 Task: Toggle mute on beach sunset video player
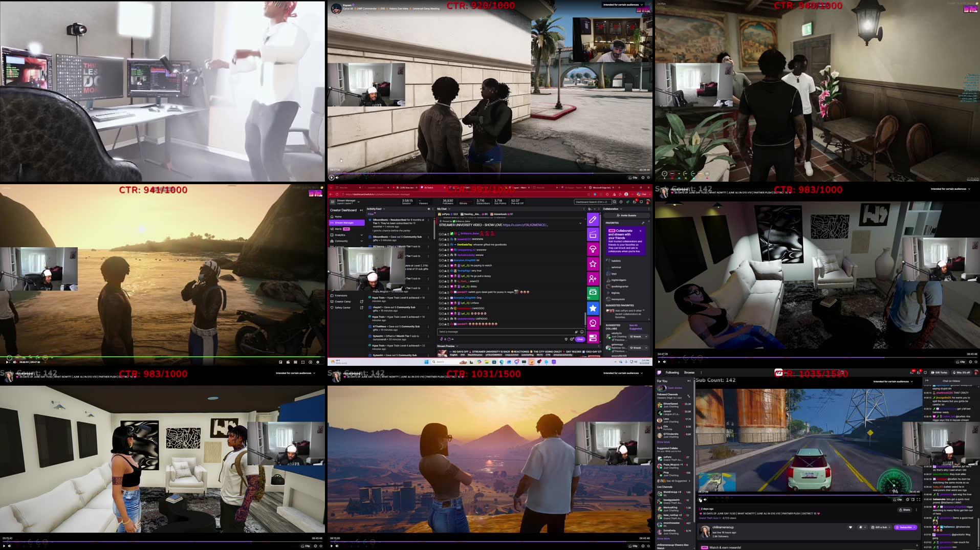point(14,362)
